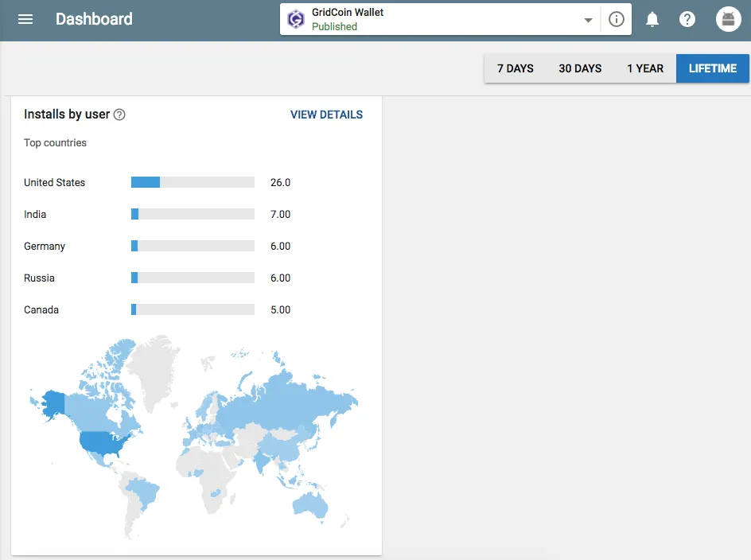Click the Installs by user heading
751x560 pixels.
[67, 115]
